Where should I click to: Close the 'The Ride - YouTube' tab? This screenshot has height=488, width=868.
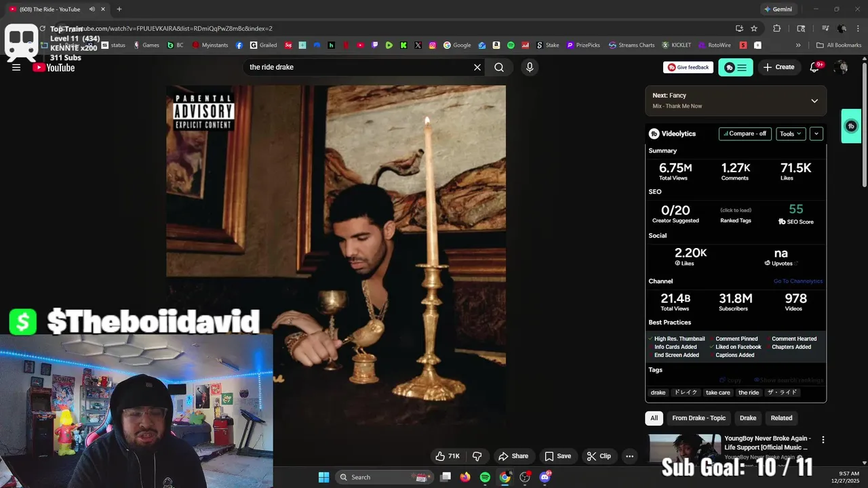(104, 9)
